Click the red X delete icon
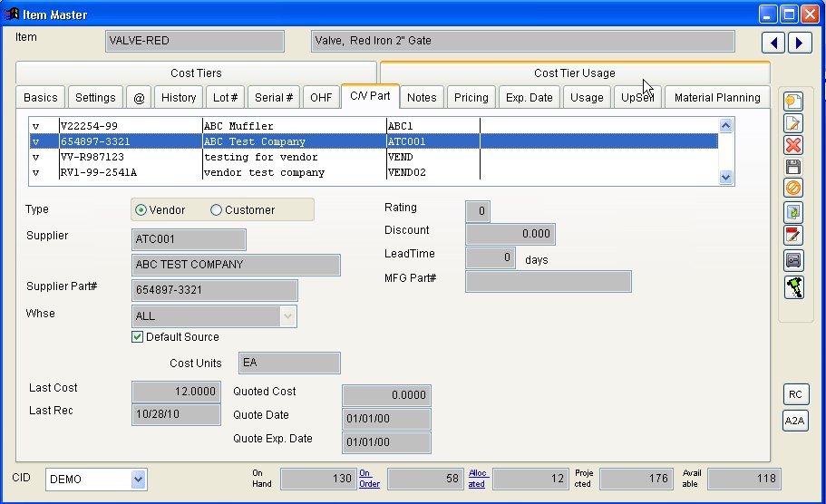The width and height of the screenshot is (826, 504). click(793, 145)
